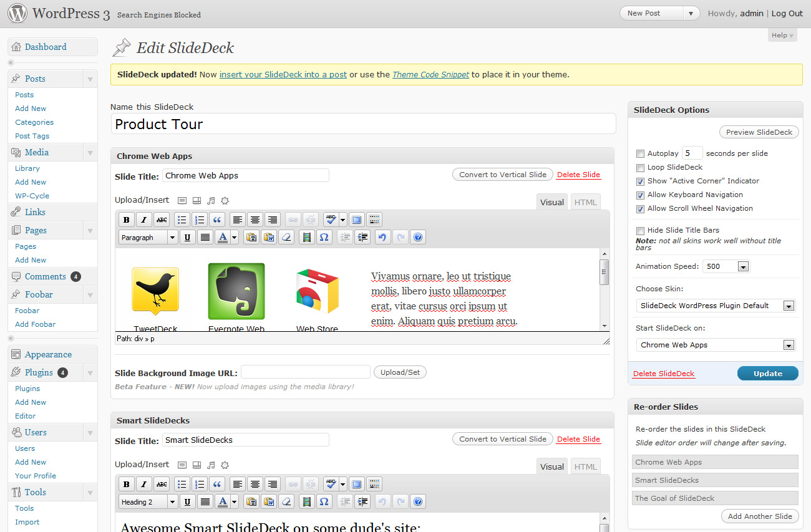811x532 pixels.
Task: Insert embedded media in Chrome Web Apps editor
Action: (x=306, y=238)
